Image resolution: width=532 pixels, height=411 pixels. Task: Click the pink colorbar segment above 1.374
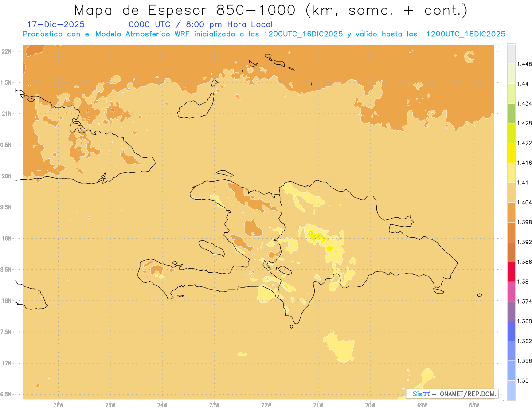coord(511,292)
